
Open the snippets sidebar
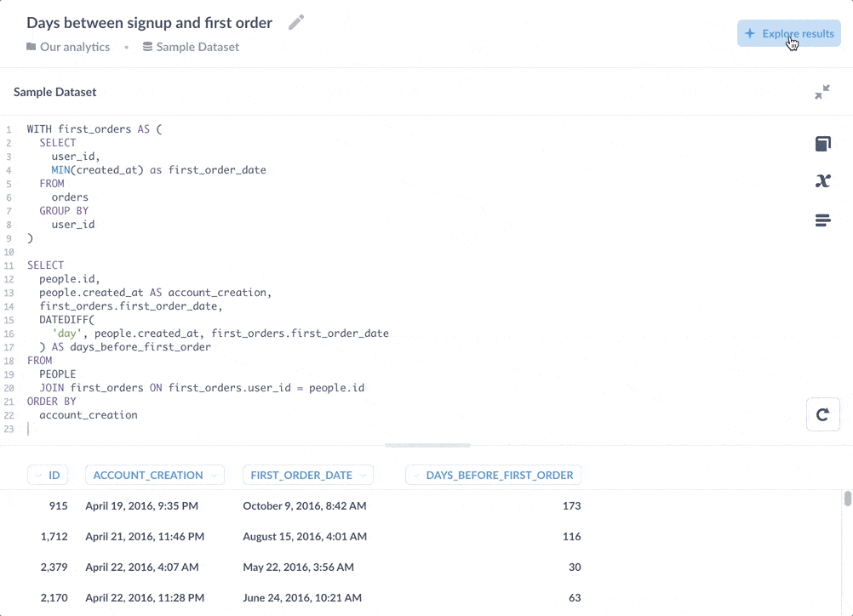[822, 220]
